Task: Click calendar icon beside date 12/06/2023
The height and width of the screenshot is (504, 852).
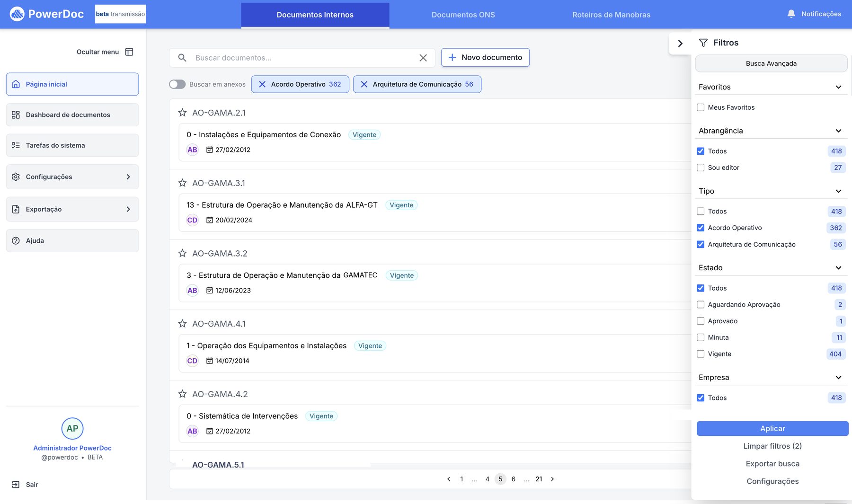Action: (210, 290)
